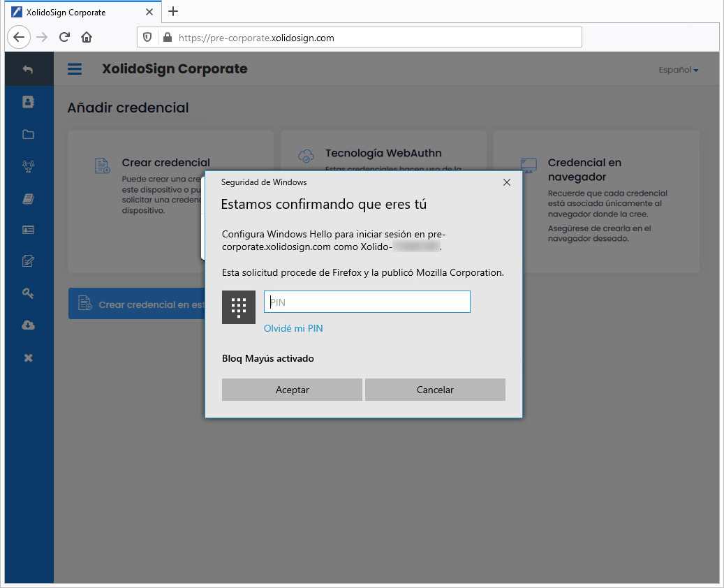Go to the browser home page icon
This screenshot has width=724, height=588.
(87, 37)
